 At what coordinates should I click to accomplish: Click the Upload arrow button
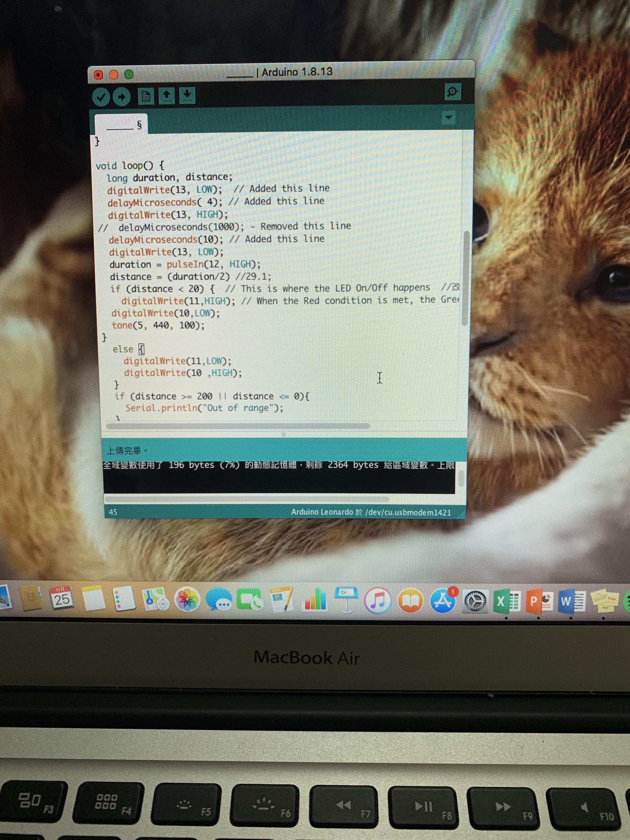[x=121, y=97]
